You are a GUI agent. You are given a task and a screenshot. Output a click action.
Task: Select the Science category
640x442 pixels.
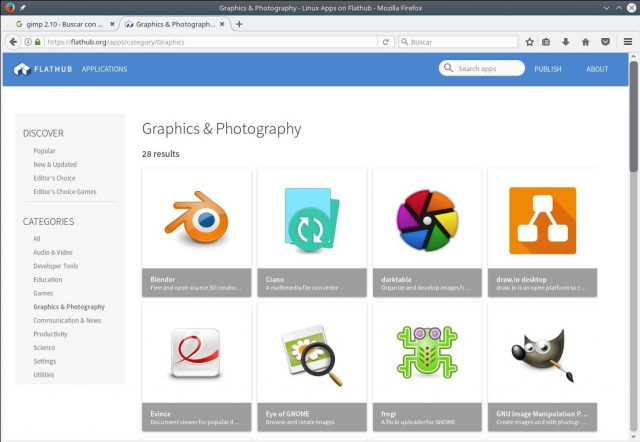[44, 347]
